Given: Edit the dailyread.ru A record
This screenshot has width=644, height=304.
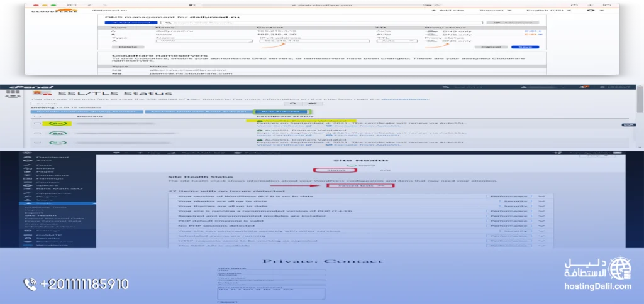Looking at the screenshot, I should point(533,31).
